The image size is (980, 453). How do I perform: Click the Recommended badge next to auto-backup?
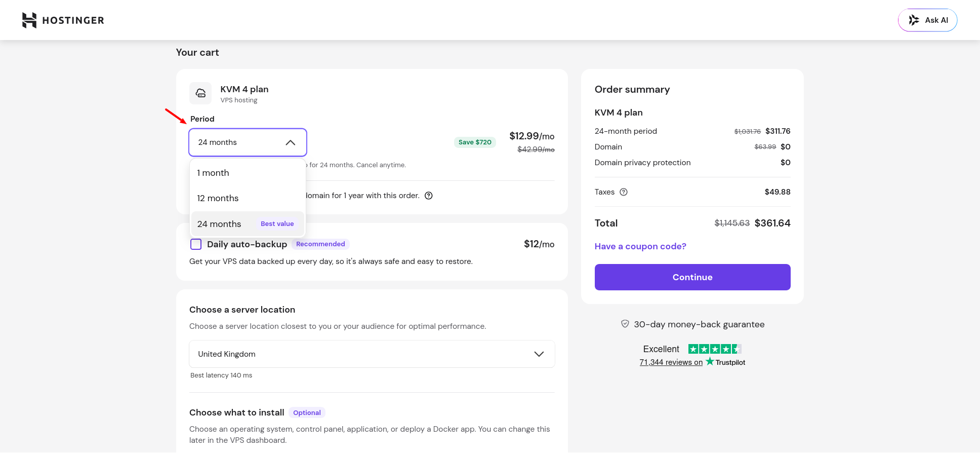click(320, 244)
